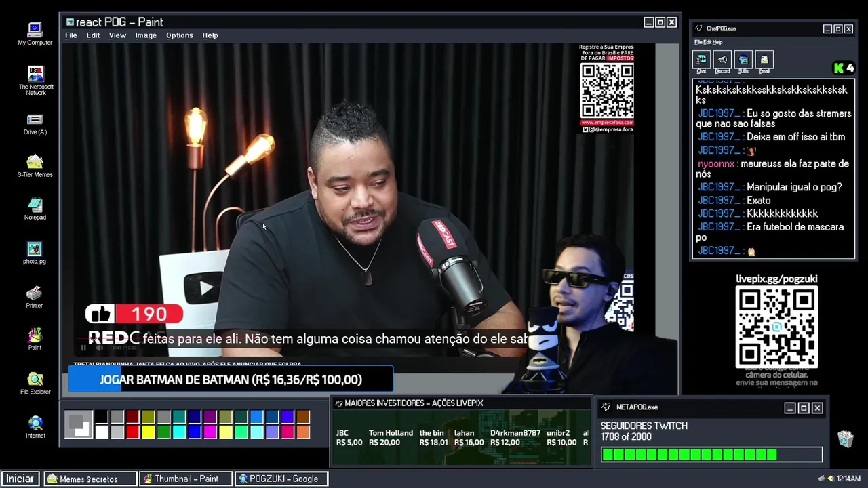Image resolution: width=868 pixels, height=488 pixels.
Task: Click the Iniciar start button
Action: pos(20,479)
